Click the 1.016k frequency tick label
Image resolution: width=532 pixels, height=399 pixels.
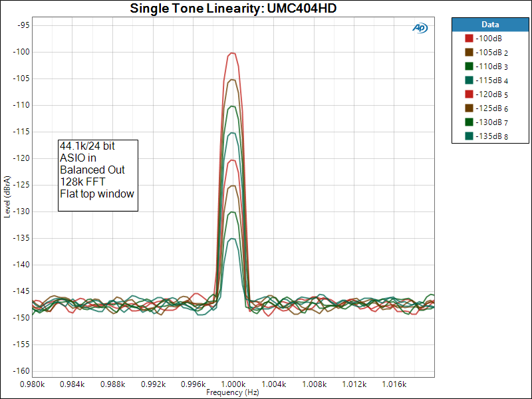coord(394,384)
